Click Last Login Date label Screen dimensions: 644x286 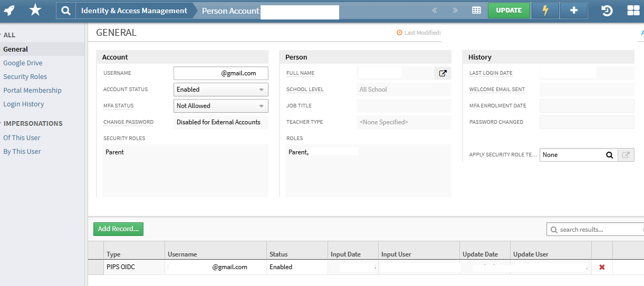(491, 73)
